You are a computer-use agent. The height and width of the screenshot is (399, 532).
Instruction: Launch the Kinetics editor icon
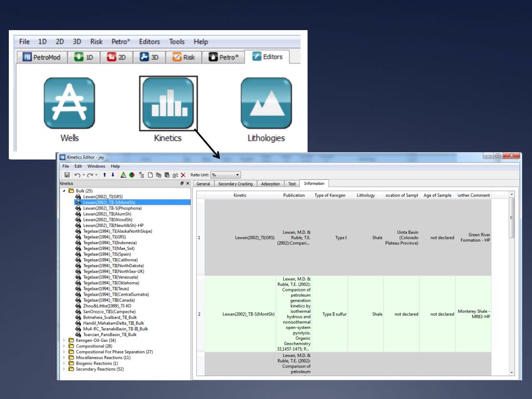pos(168,103)
